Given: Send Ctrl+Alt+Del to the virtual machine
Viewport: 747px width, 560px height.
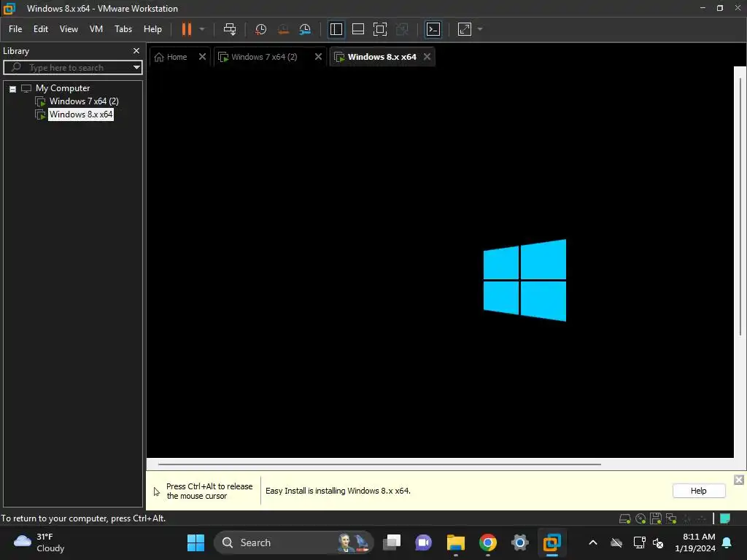Looking at the screenshot, I should point(230,29).
